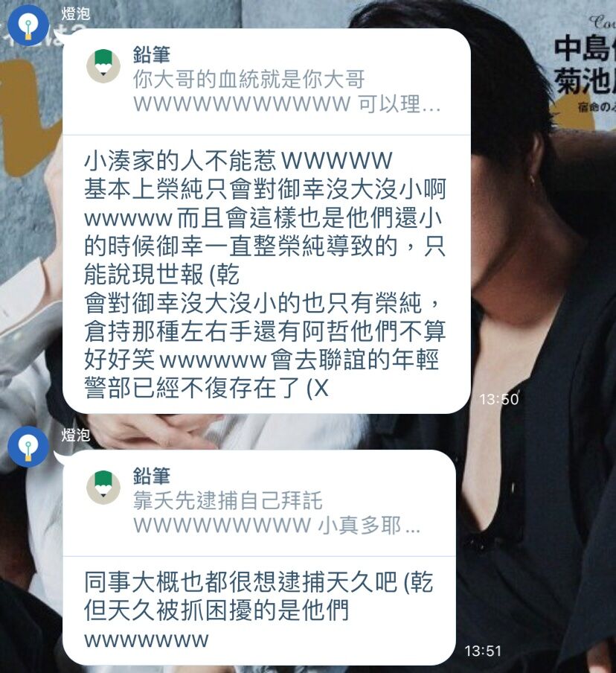Tap the 鉛筆 pencil avatar in first quoted reply
616x673 pixels.
pos(103,66)
